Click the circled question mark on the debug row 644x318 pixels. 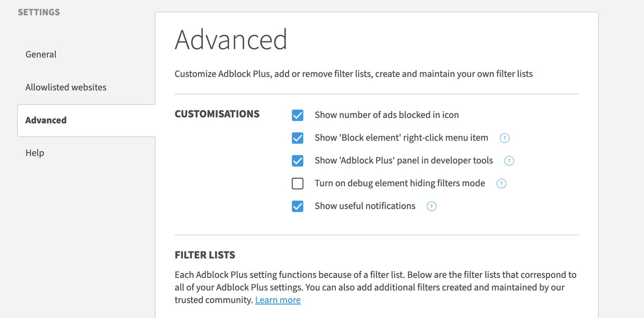click(x=501, y=183)
